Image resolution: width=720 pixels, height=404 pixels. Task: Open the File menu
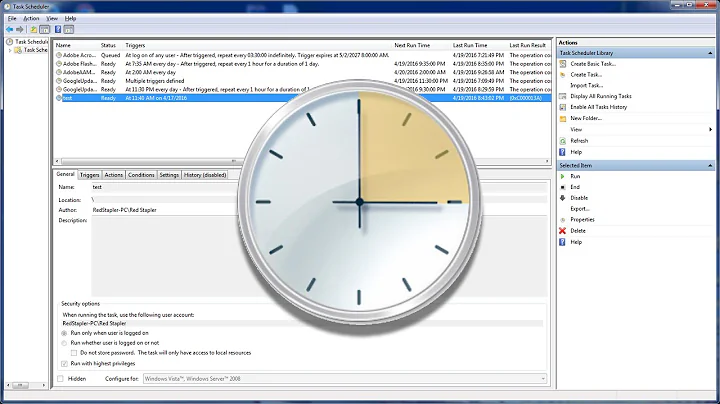[x=12, y=18]
